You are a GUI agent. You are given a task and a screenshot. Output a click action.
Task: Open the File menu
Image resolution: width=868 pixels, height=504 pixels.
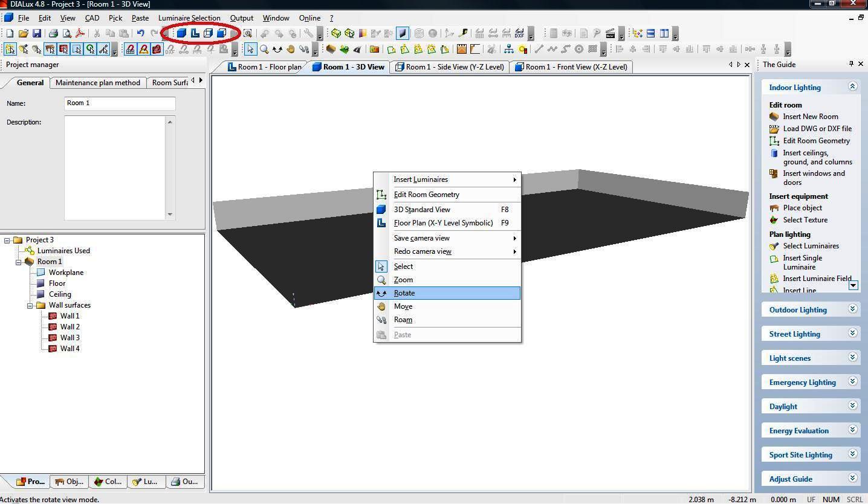click(23, 18)
